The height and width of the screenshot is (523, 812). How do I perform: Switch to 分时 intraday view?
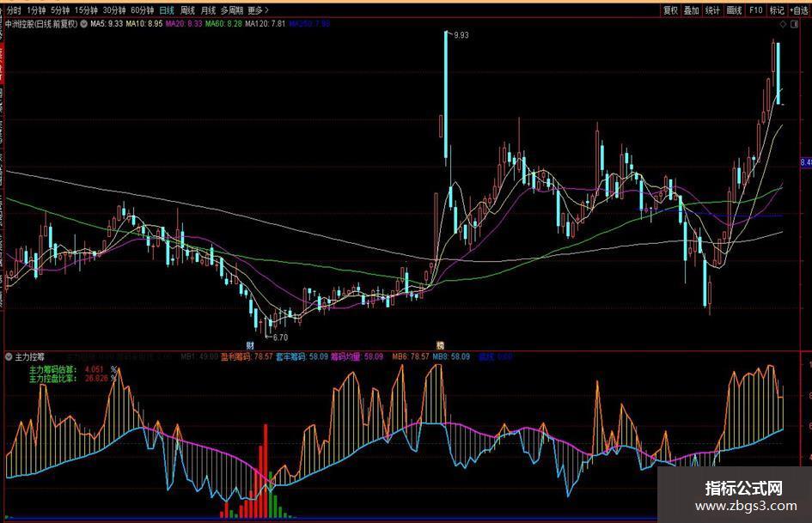tap(14, 10)
